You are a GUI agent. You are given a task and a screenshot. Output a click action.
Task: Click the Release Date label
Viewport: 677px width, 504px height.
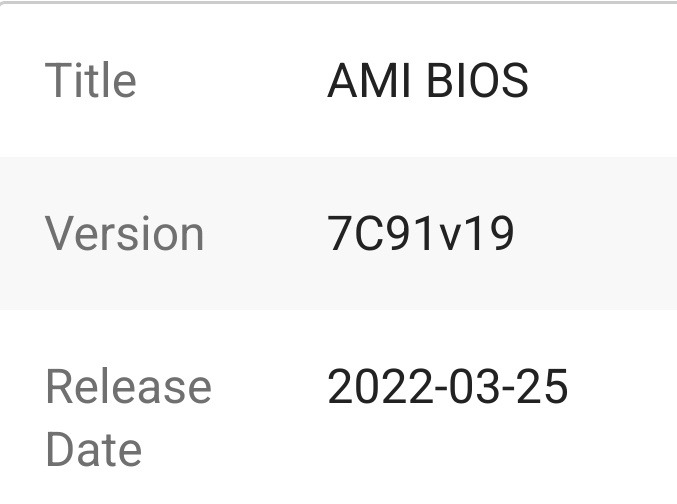[x=128, y=418]
